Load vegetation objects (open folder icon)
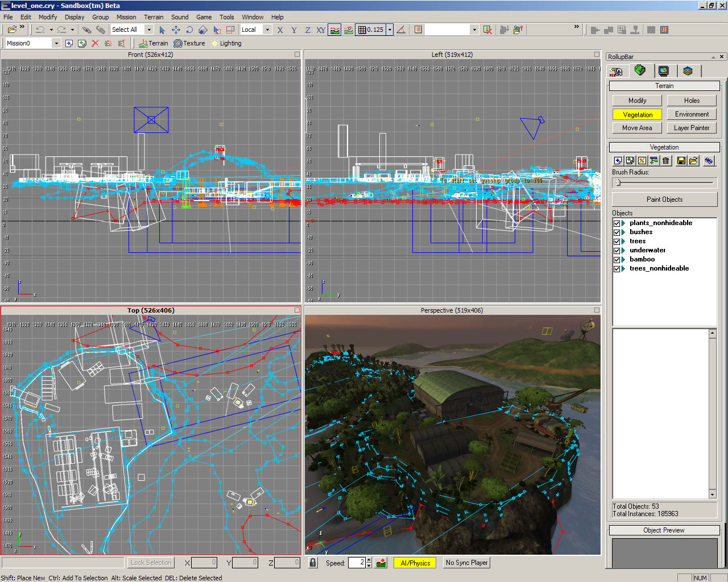The height and width of the screenshot is (582, 728). coord(693,161)
